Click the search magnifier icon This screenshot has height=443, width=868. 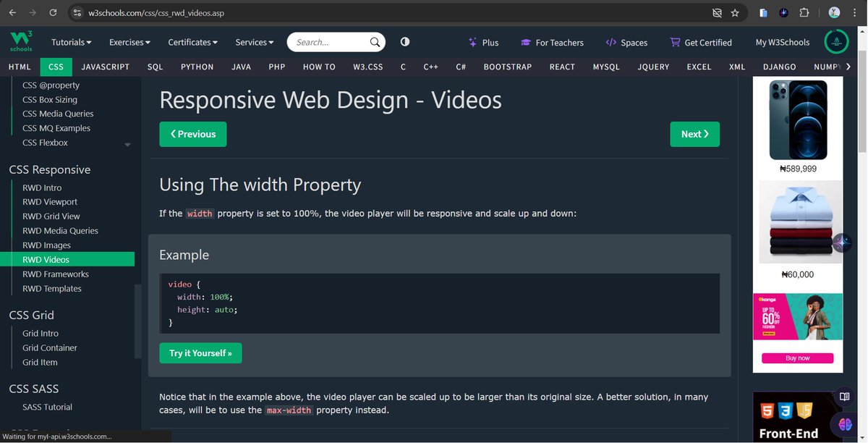[x=374, y=41]
